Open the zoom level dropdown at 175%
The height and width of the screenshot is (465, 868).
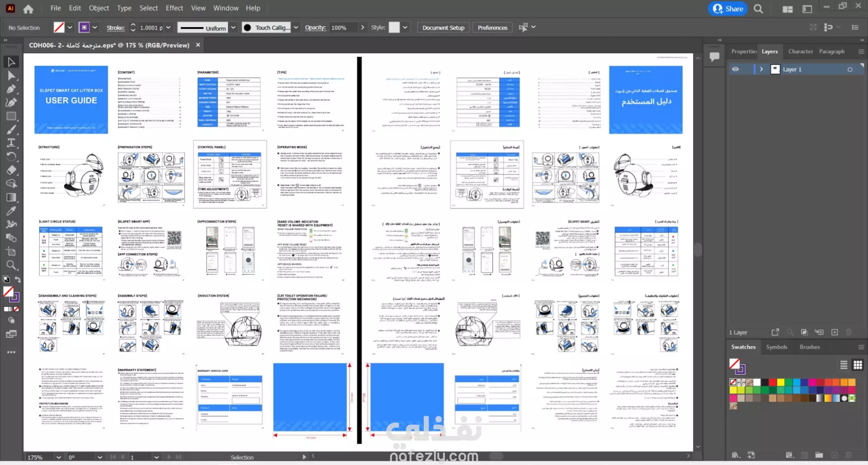pos(59,457)
